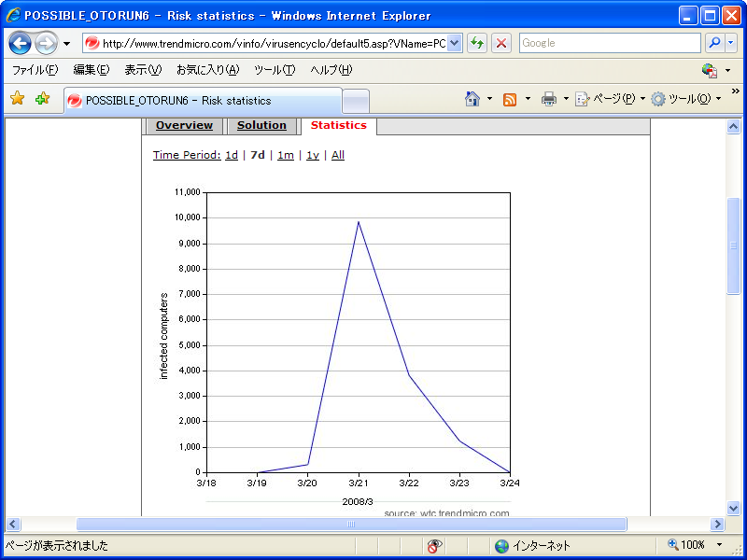Click the 2008/3 label below the chart
The width and height of the screenshot is (747, 560).
click(x=358, y=501)
